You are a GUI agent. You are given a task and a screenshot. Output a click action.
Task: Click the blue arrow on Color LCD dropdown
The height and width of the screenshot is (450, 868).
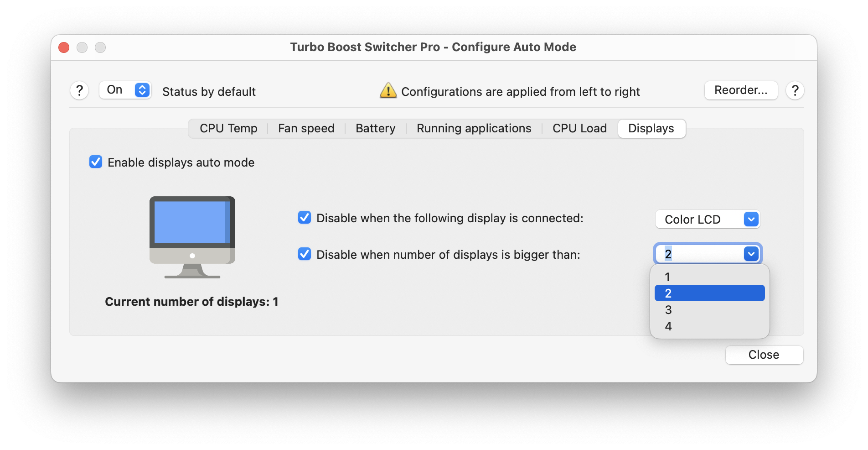click(751, 219)
